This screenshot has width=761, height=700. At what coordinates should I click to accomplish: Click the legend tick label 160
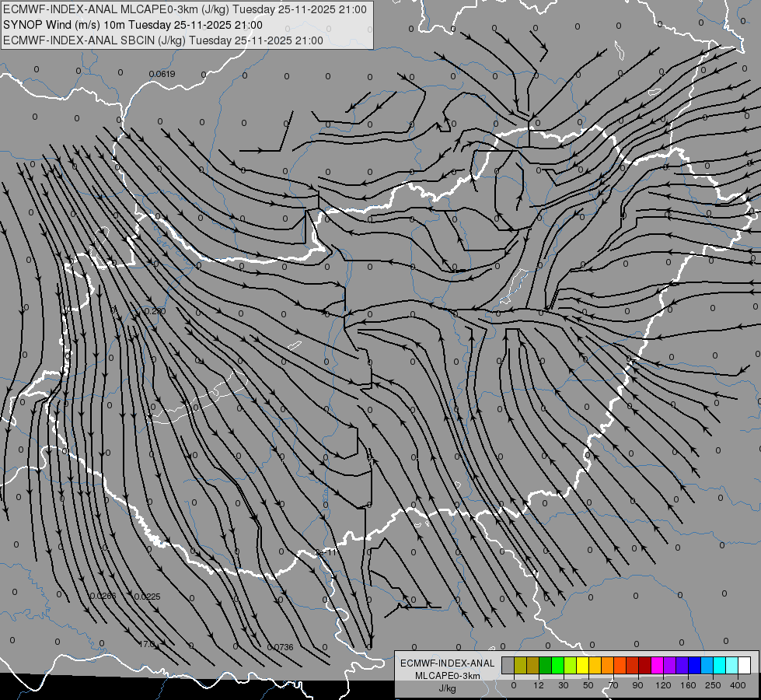[688, 685]
